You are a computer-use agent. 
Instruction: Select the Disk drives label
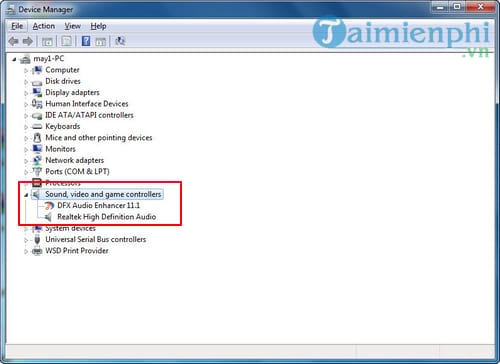tap(63, 81)
